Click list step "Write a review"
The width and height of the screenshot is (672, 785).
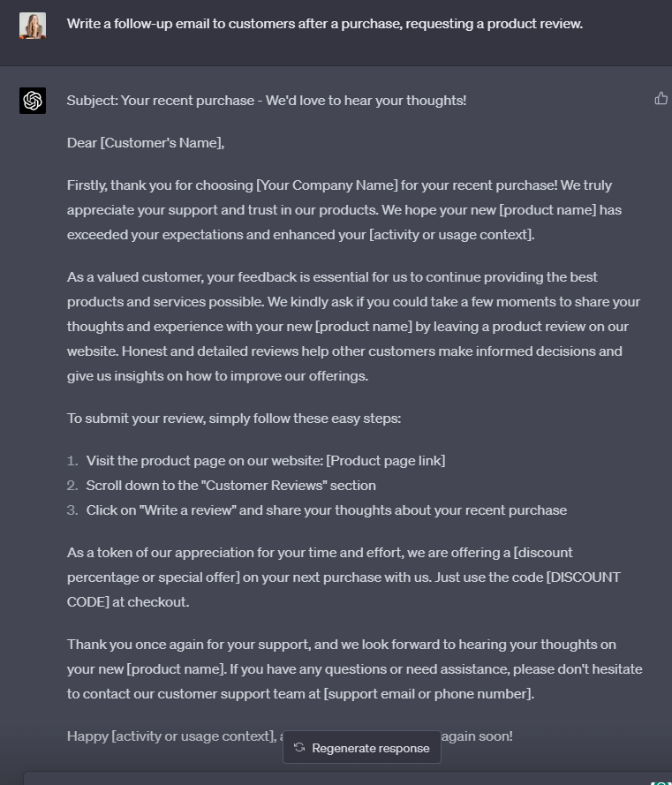327,510
